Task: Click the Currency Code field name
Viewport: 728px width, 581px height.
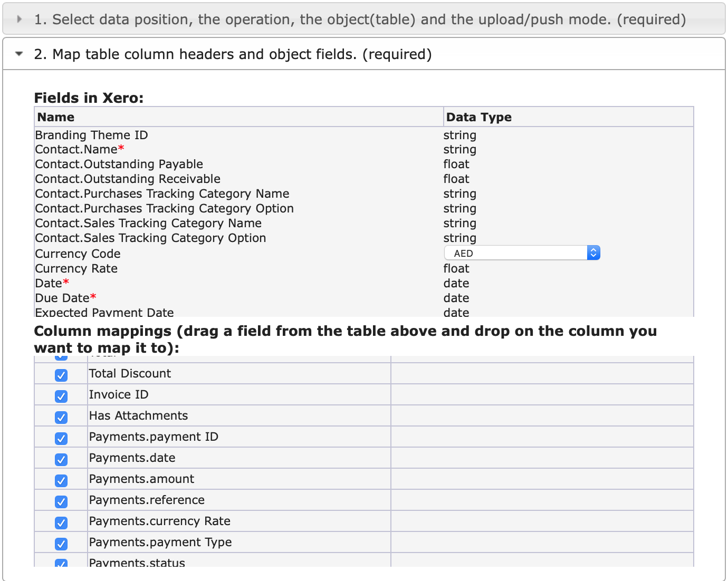Action: click(x=78, y=254)
